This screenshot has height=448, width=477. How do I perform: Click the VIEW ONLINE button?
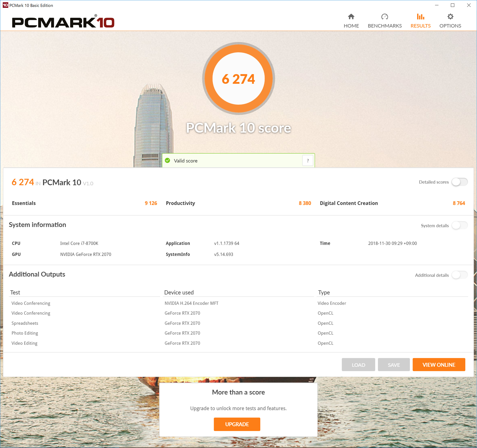(439, 365)
